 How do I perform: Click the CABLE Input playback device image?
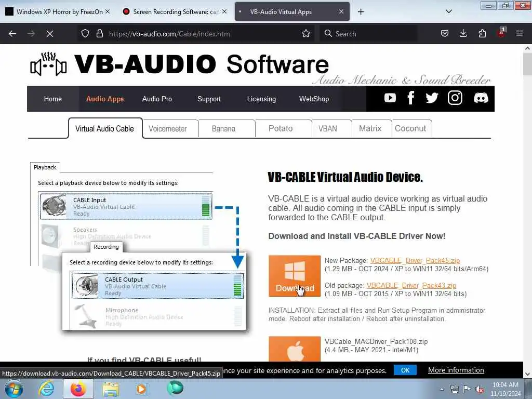54,205
